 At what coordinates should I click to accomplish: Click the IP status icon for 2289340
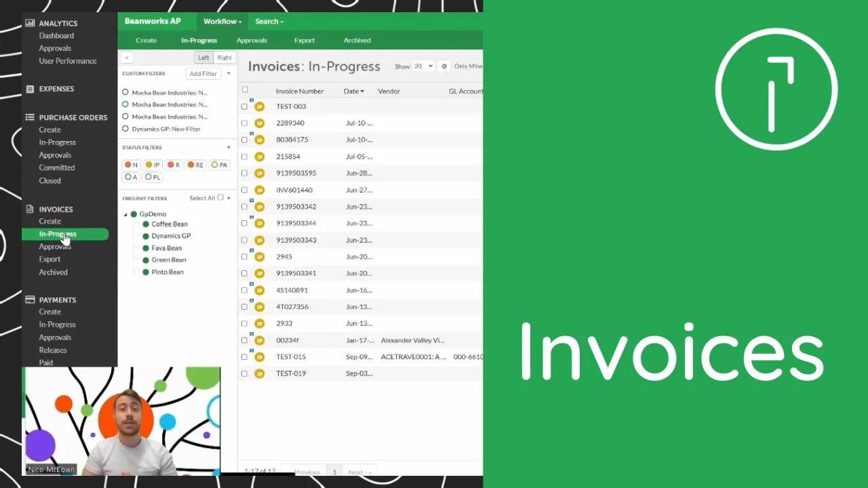point(259,123)
